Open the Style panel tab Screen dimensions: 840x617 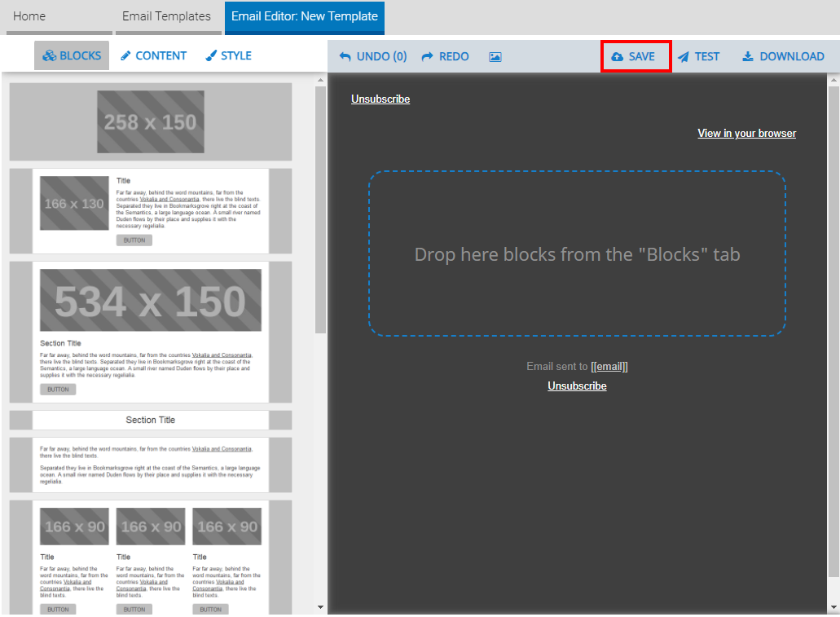(x=229, y=55)
